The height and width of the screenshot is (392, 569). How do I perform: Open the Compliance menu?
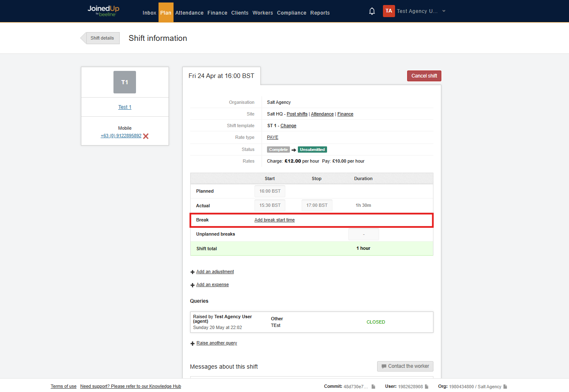point(292,13)
